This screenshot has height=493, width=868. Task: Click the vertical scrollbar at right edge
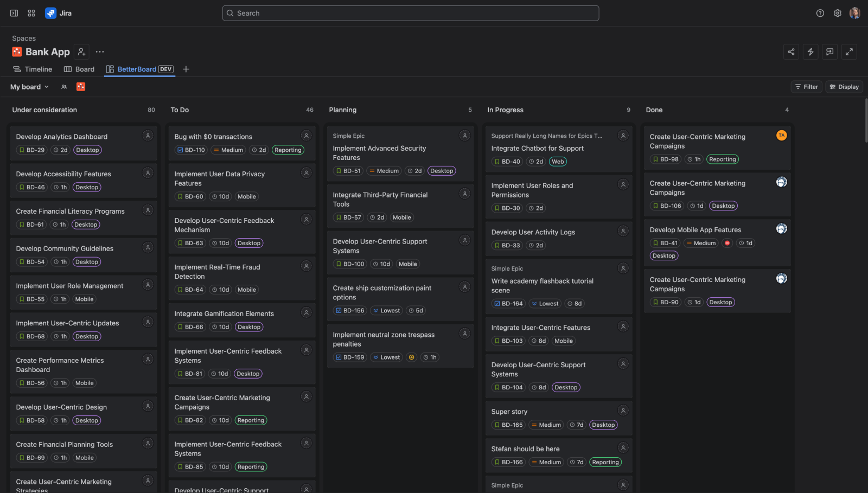point(866,121)
